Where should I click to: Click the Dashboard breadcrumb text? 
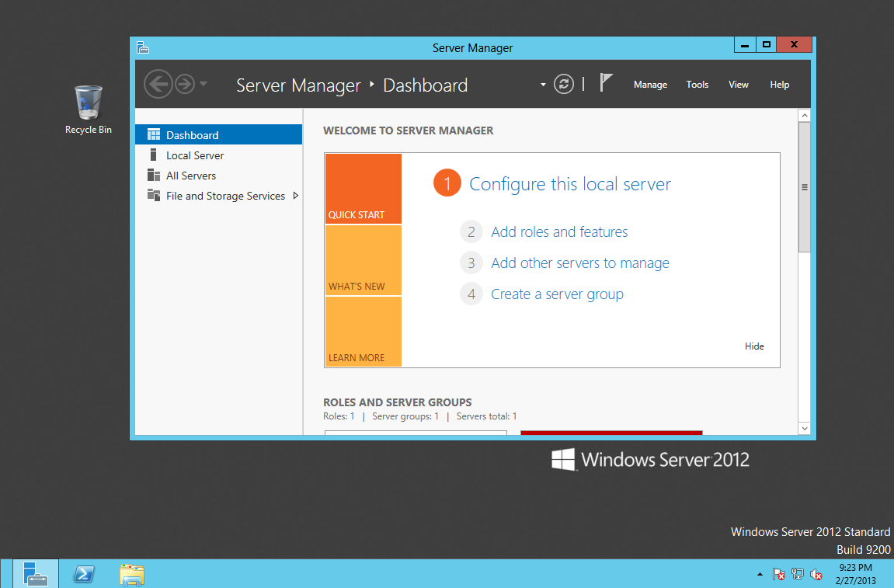pos(426,85)
